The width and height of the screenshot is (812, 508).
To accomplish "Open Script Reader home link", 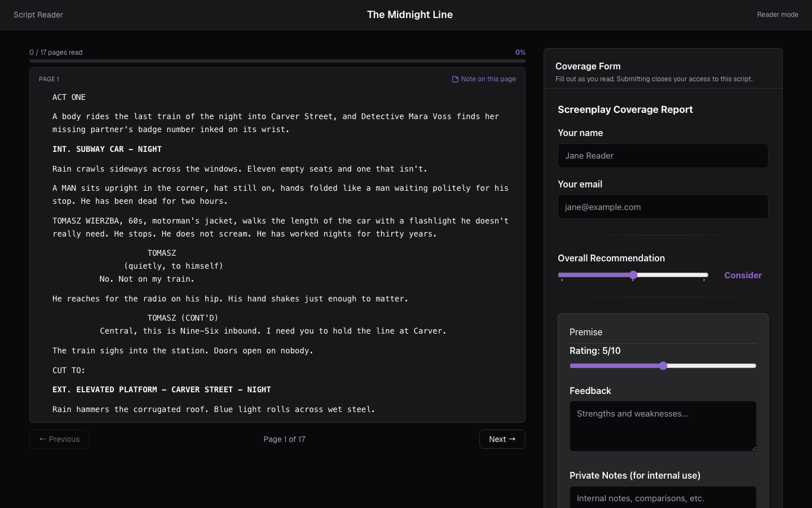I will click(x=38, y=15).
